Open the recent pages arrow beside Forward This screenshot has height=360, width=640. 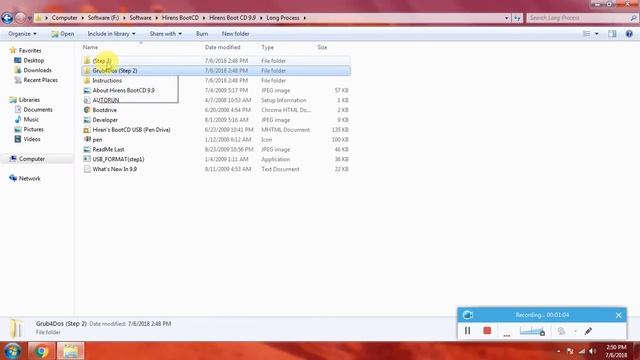click(29, 18)
